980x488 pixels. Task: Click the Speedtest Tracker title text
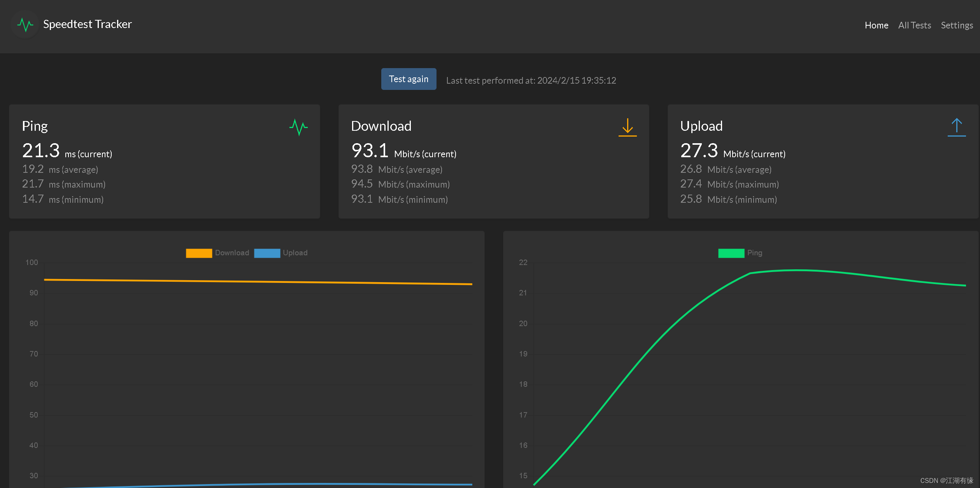[x=87, y=24]
